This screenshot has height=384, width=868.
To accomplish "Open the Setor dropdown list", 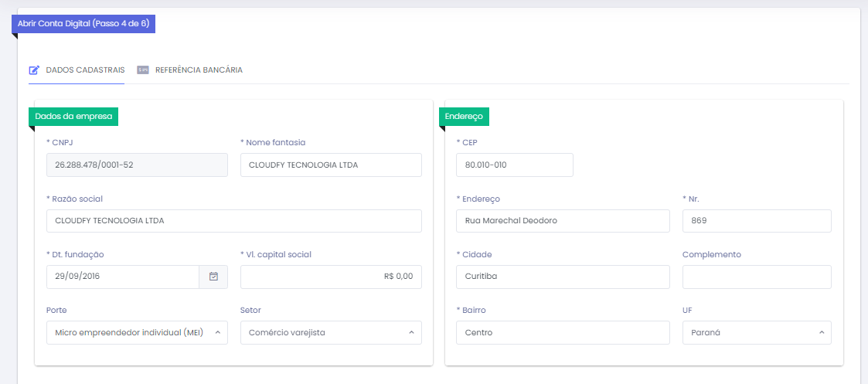I will coord(331,332).
